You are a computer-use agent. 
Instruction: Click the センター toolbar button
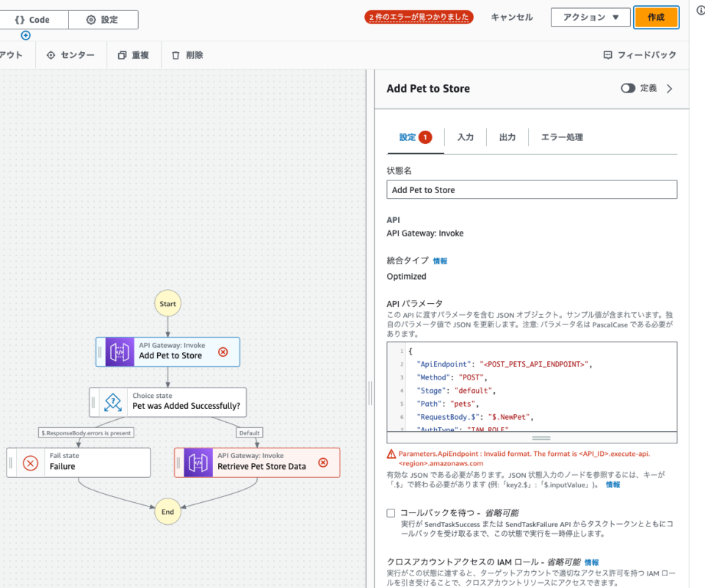[71, 55]
